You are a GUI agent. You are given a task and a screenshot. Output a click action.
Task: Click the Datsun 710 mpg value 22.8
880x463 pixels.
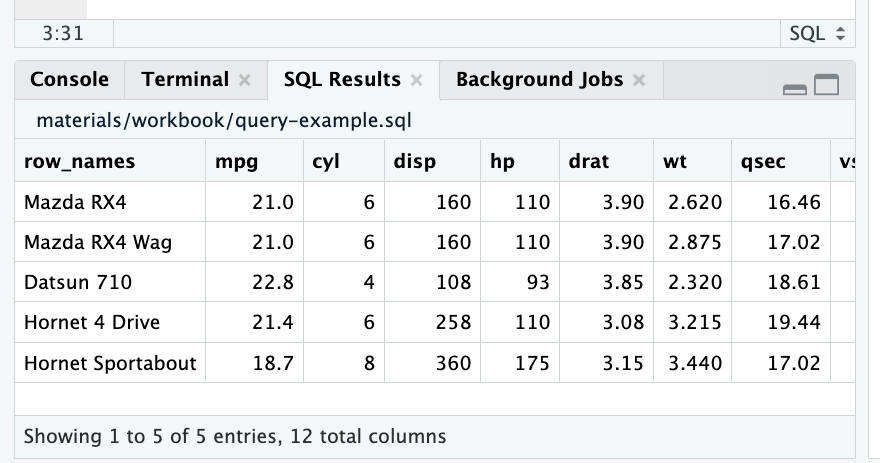[272, 283]
